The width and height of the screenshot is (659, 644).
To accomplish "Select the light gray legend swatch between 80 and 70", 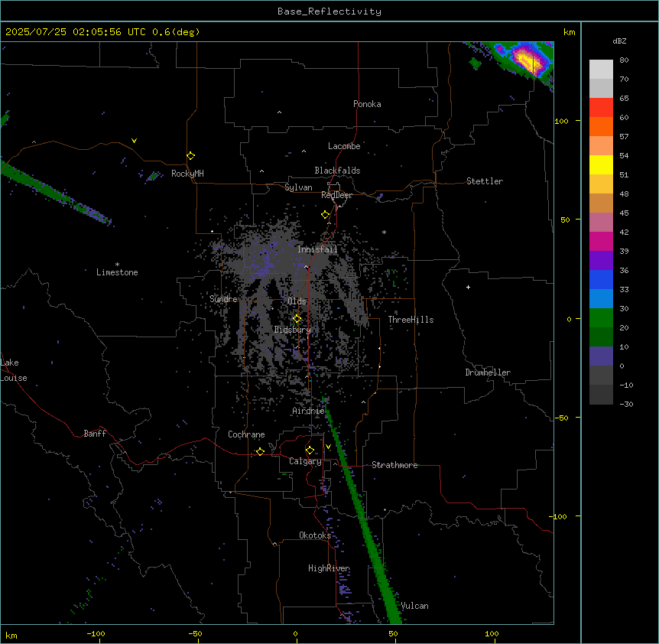I will coord(601,69).
